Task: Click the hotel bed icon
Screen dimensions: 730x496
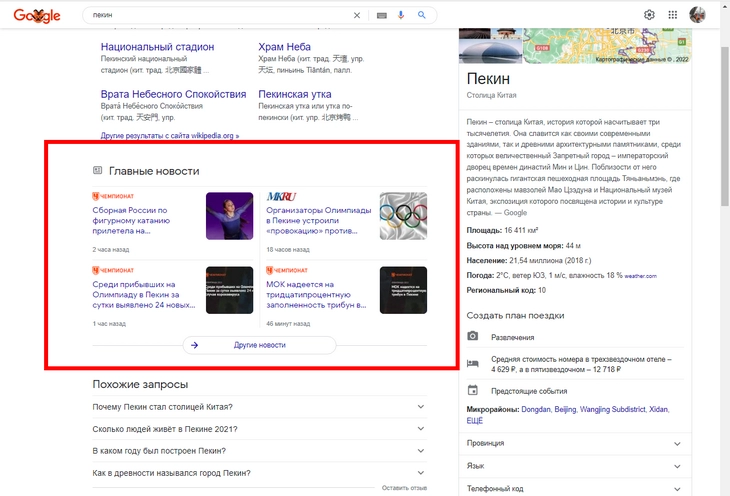Action: pos(473,363)
